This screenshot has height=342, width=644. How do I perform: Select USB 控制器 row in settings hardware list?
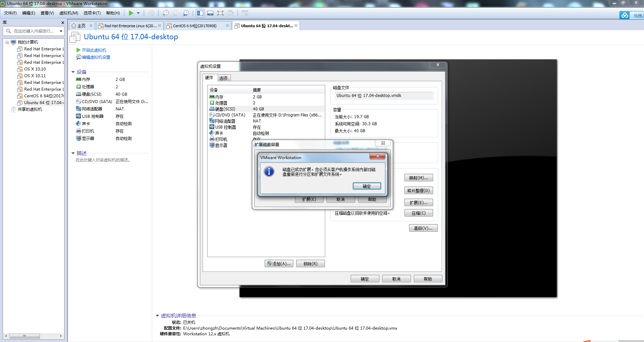point(266,127)
